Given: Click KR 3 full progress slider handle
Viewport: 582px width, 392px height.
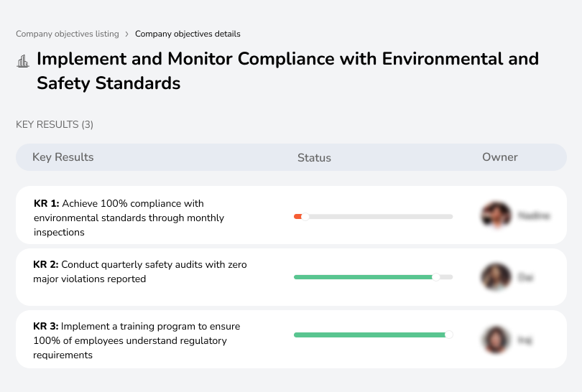Looking at the screenshot, I should (449, 335).
